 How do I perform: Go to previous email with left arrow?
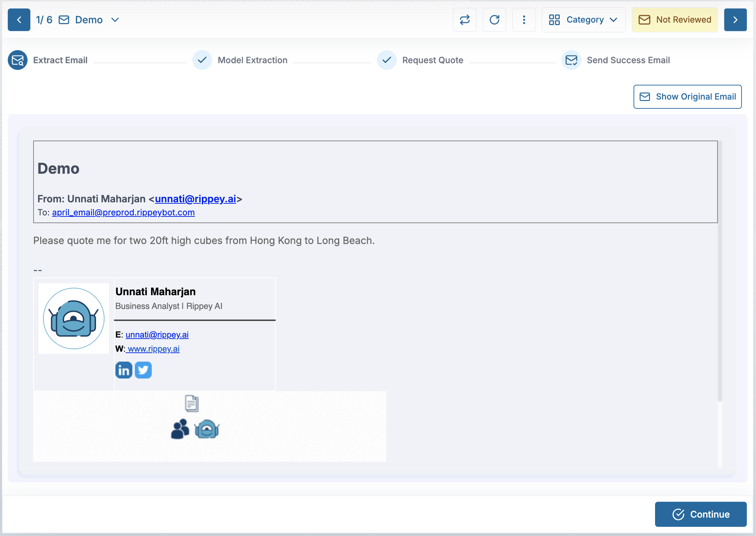(19, 20)
